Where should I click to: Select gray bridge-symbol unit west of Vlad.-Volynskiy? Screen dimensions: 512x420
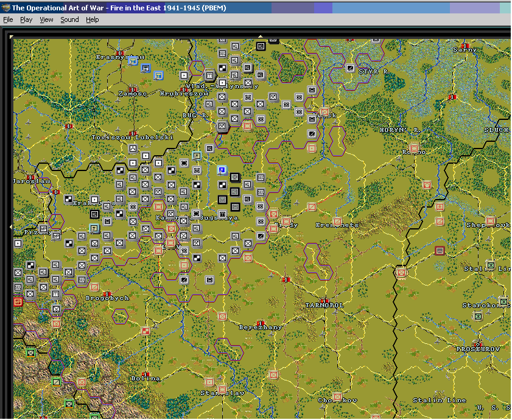(x=209, y=75)
